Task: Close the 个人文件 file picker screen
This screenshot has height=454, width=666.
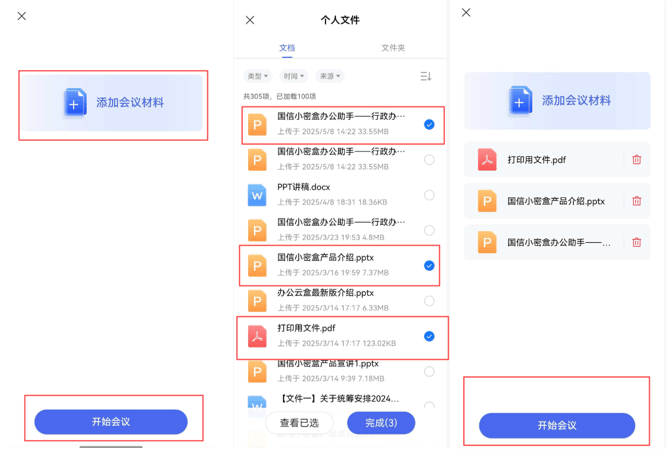Action: point(250,20)
